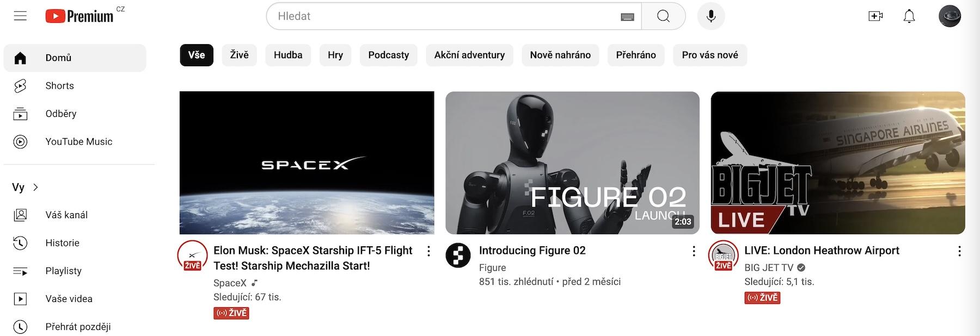Click the BIG JET TV channel name
The width and height of the screenshot is (980, 336).
coord(769,267)
